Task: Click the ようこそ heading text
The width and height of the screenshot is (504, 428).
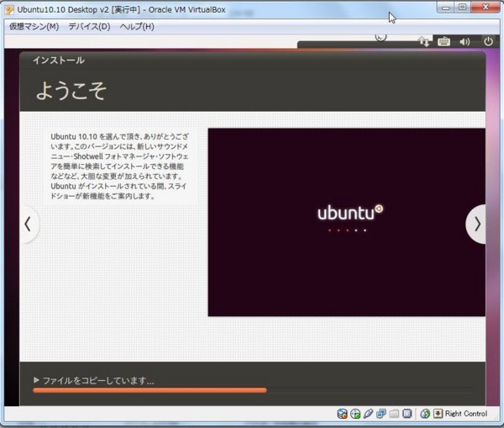Action: tap(71, 91)
